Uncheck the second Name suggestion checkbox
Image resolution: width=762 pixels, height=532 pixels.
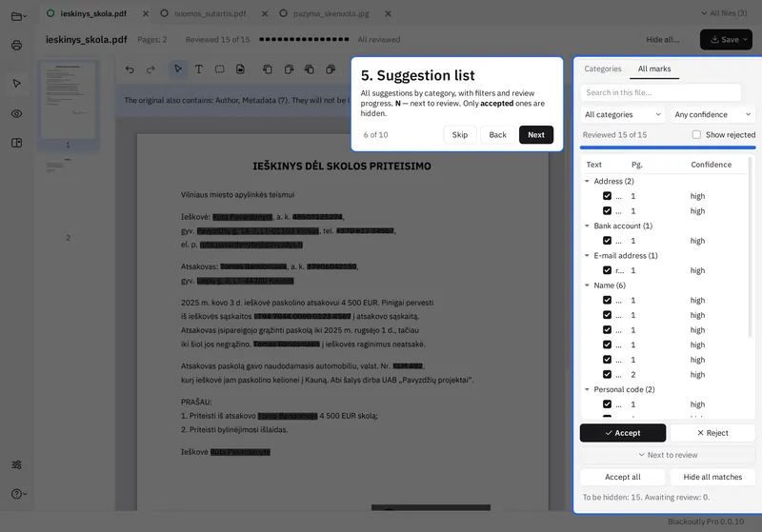pos(607,315)
